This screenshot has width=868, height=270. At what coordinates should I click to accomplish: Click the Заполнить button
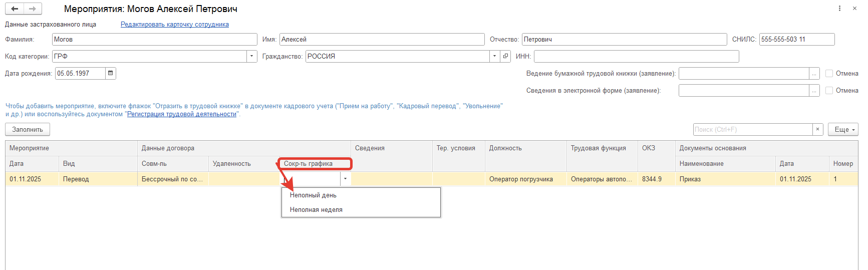[x=28, y=129]
